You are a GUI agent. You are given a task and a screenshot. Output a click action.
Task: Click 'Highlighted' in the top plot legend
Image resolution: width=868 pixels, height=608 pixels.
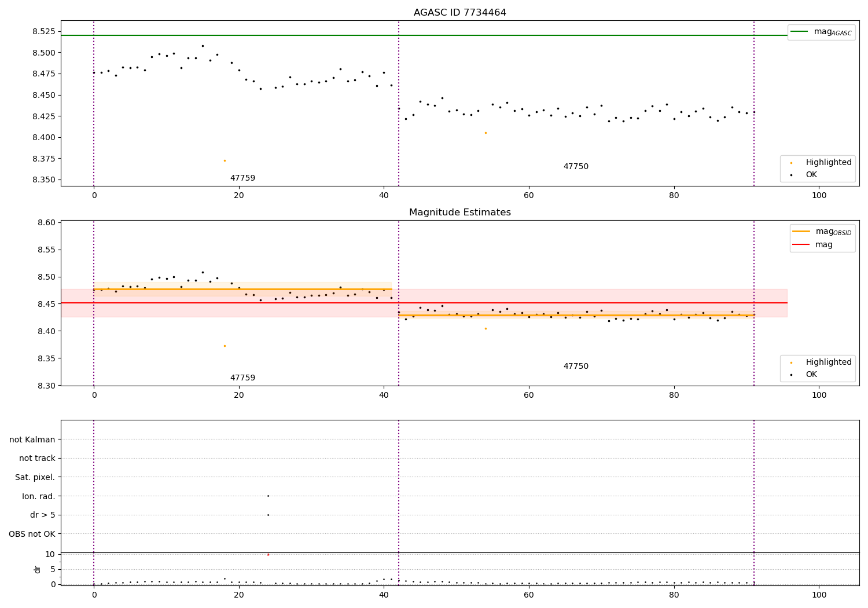[829, 162]
